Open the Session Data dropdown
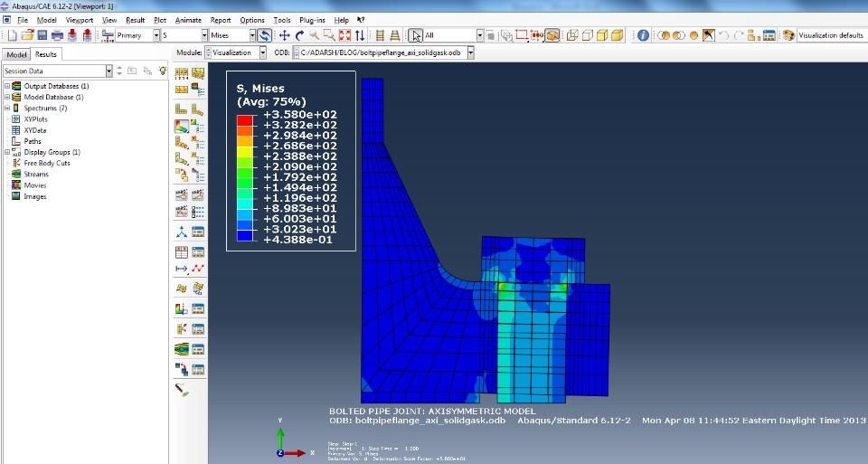 (x=109, y=71)
